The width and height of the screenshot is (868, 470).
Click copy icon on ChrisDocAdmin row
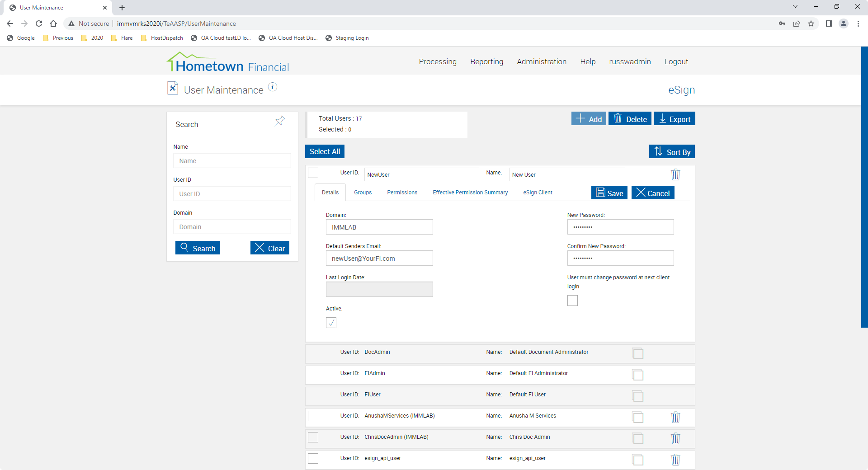[x=638, y=438]
